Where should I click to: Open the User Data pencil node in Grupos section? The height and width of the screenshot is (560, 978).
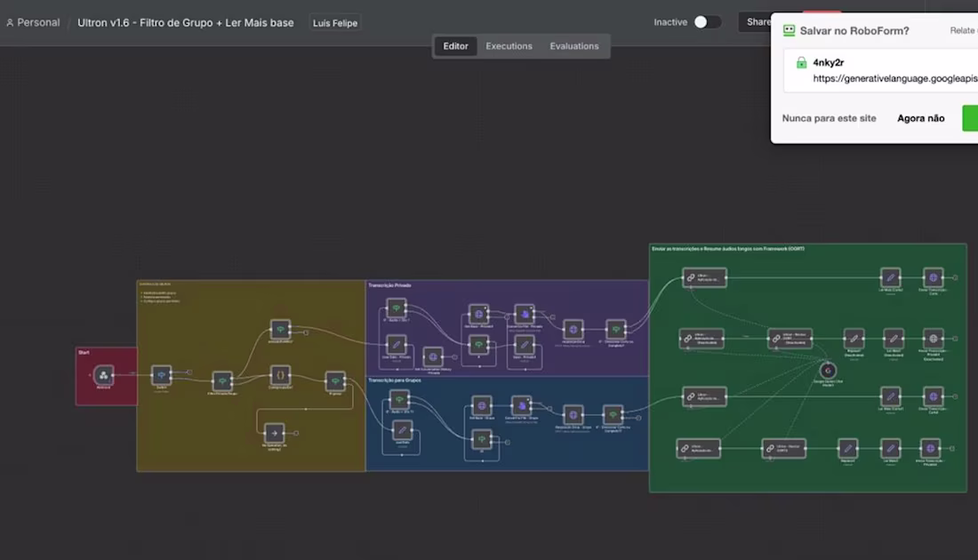click(402, 429)
